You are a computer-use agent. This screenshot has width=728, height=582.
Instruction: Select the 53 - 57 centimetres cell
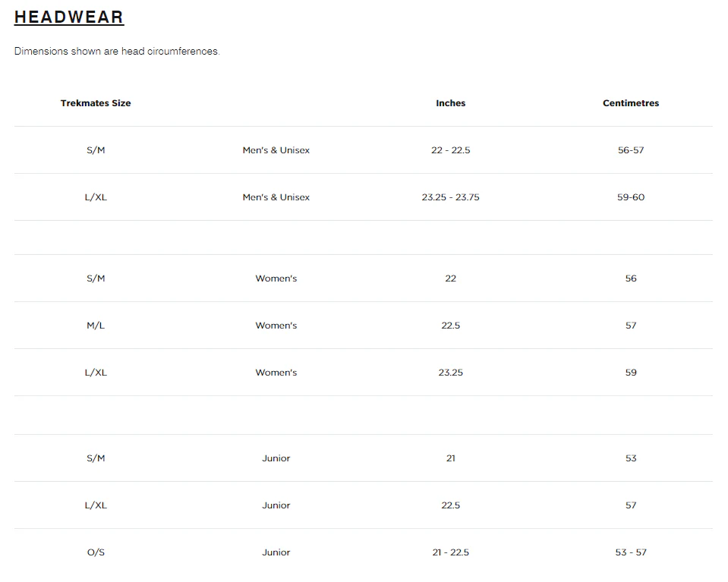coord(631,552)
